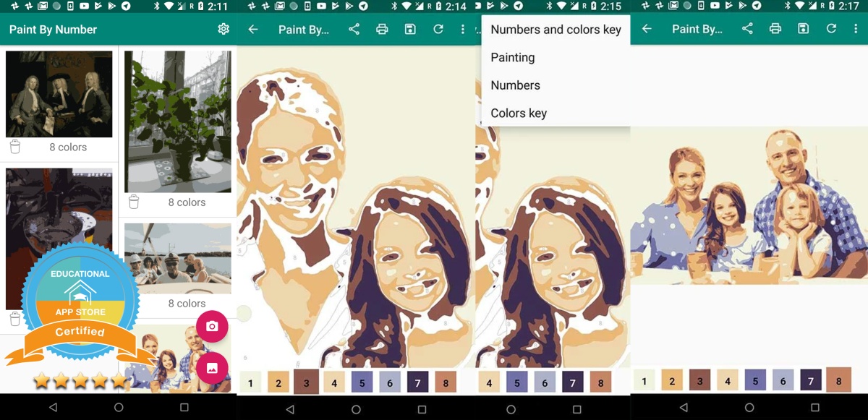This screenshot has width=868, height=420.
Task: Tap the pink camera floating button
Action: [x=212, y=327]
